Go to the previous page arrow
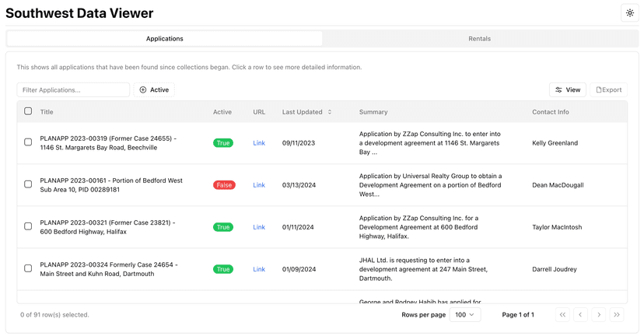 580,315
